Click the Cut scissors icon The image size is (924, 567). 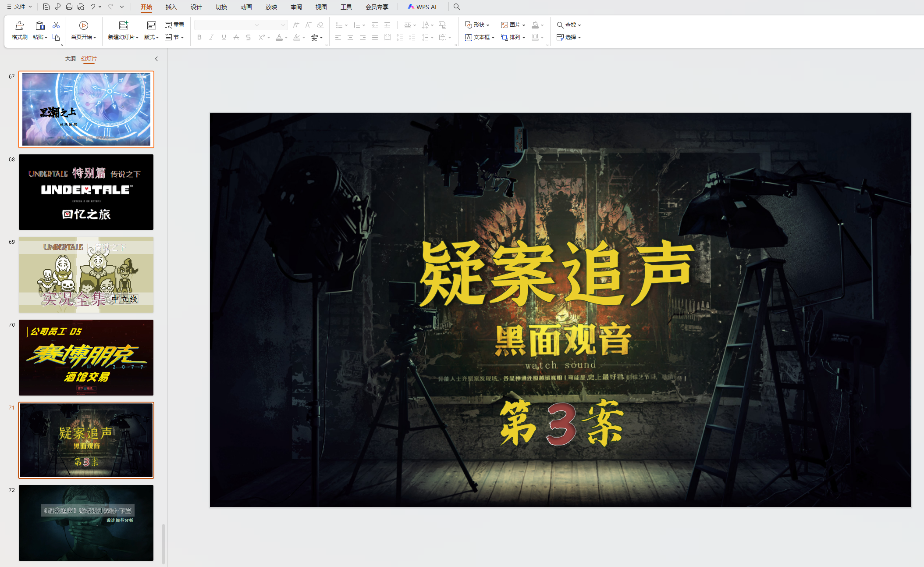click(56, 25)
